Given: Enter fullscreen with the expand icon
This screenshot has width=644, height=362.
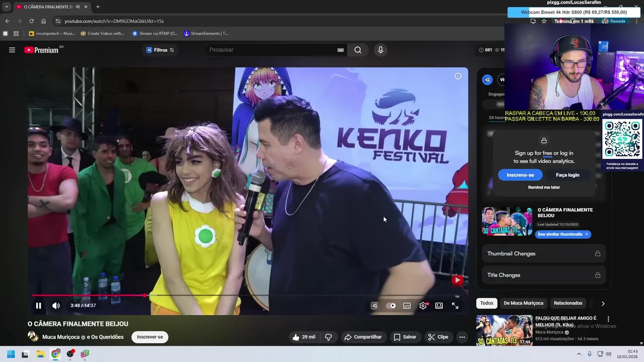Looking at the screenshot, I should pyautogui.click(x=455, y=306).
